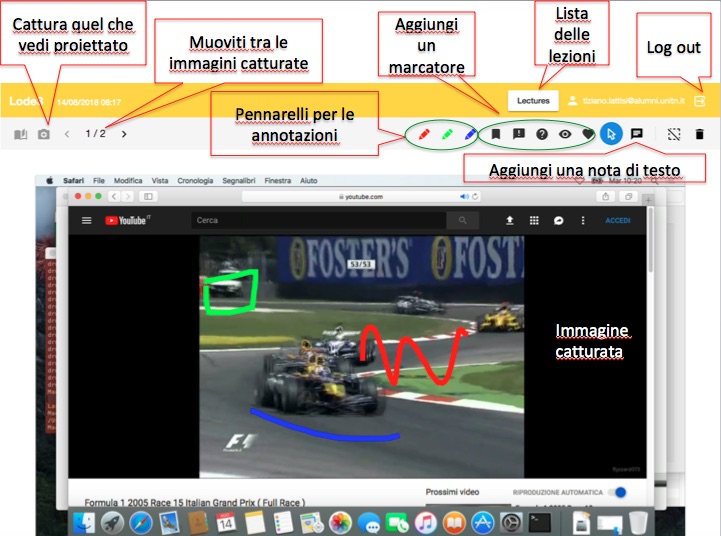Click Safari's forward navigation arrow
The image size is (721, 536).
127,196
